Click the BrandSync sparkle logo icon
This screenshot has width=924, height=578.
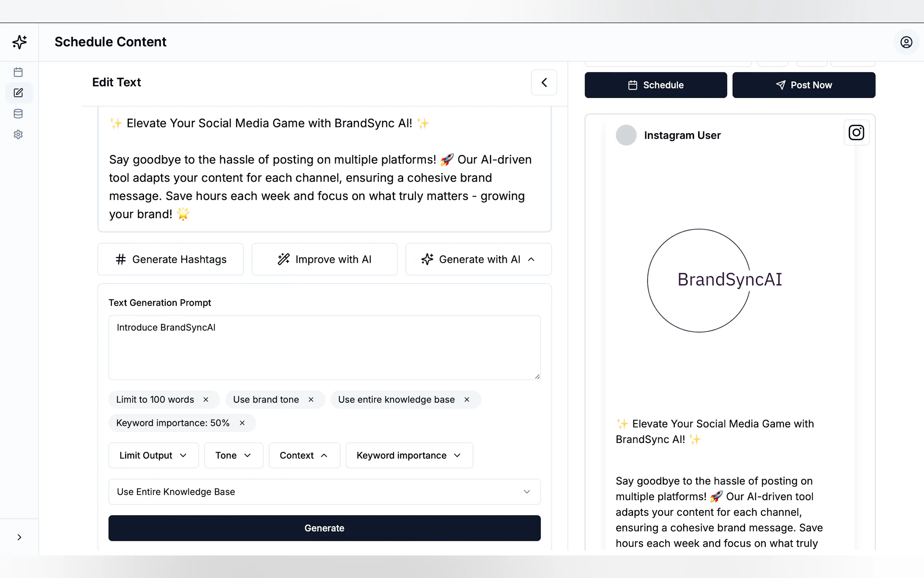click(19, 42)
